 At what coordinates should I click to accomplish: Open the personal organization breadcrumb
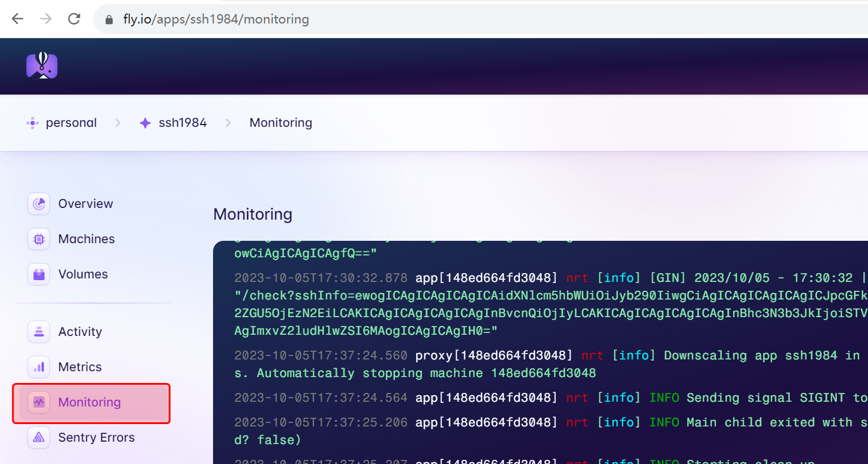coord(70,123)
